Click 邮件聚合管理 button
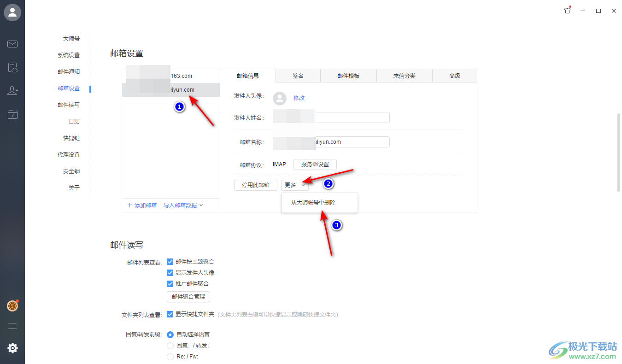 coord(188,297)
